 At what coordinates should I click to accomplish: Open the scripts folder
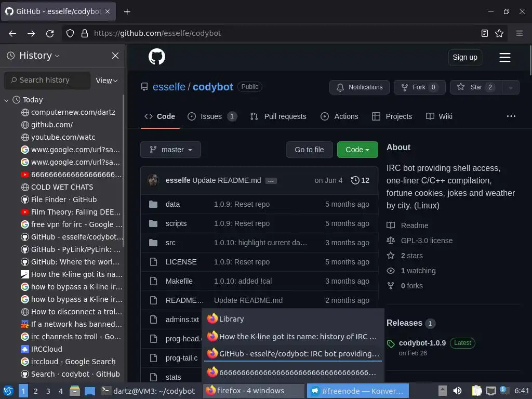pos(176,223)
